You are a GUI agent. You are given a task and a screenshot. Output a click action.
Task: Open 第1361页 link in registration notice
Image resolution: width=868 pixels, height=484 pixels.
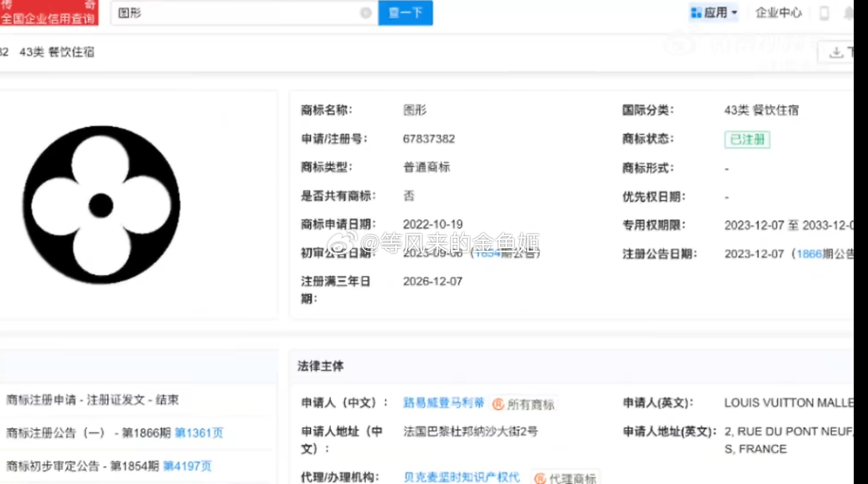[199, 433]
